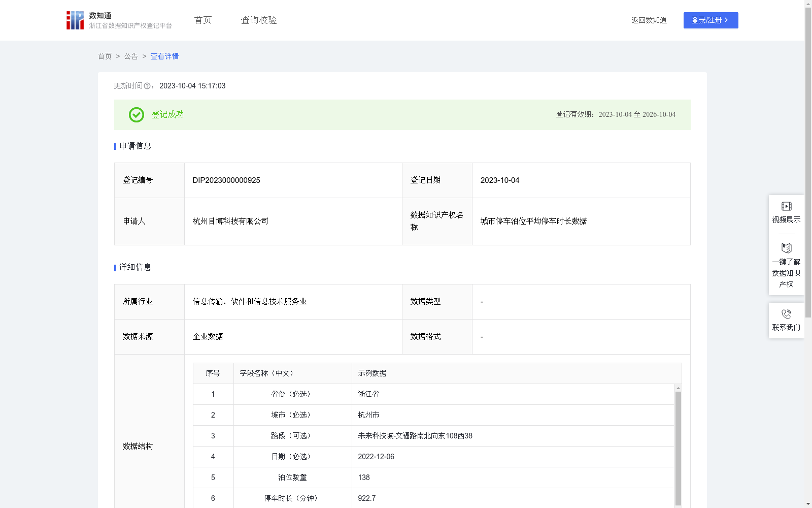Click the 一键了解数据知识产权 book icon
The width and height of the screenshot is (812, 508).
click(x=786, y=248)
